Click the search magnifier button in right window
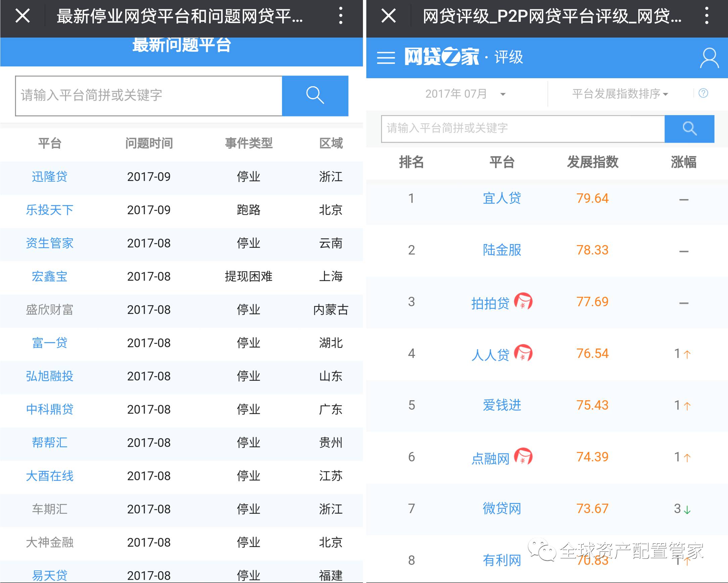Viewport: 728px width, 583px height. [689, 129]
